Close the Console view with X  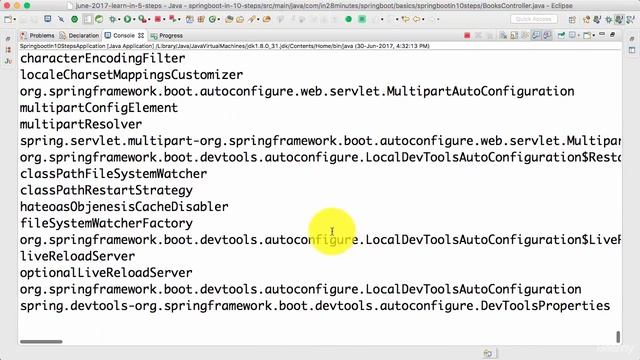141,36
